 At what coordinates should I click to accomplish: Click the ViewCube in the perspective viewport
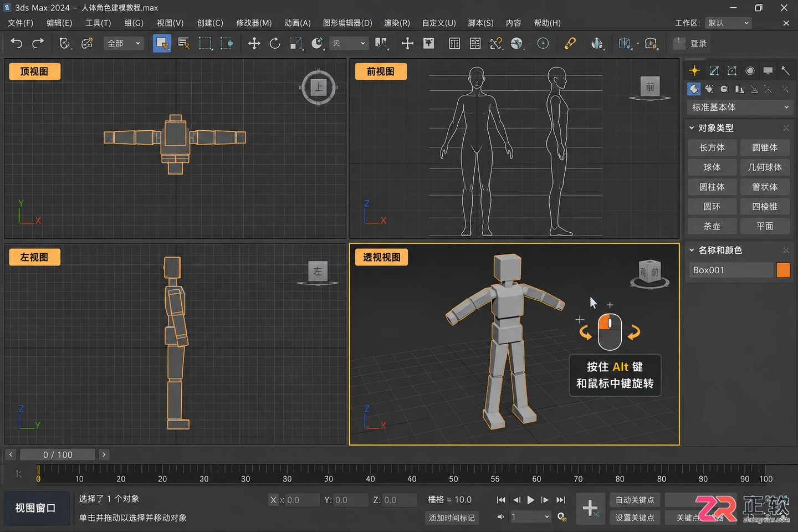[650, 273]
